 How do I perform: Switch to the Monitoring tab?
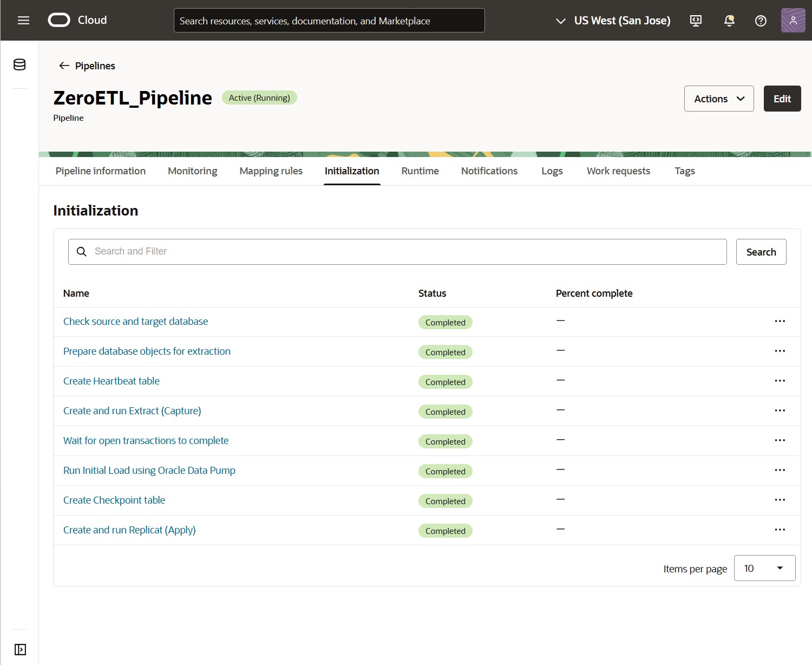(x=192, y=171)
